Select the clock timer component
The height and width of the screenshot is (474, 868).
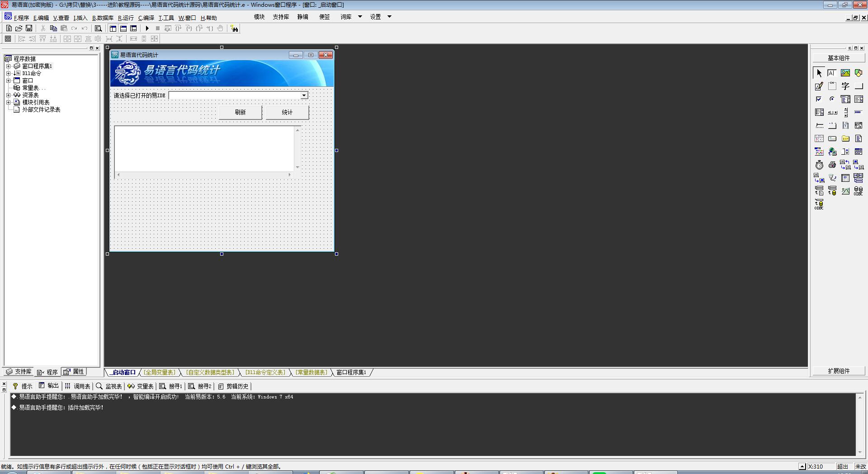click(819, 165)
